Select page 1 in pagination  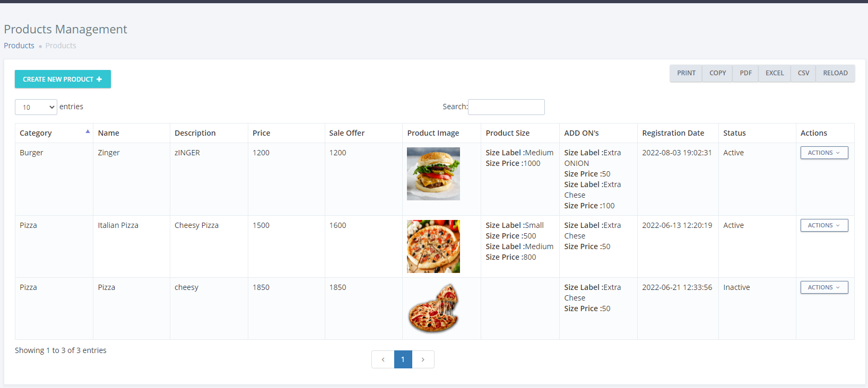(403, 359)
